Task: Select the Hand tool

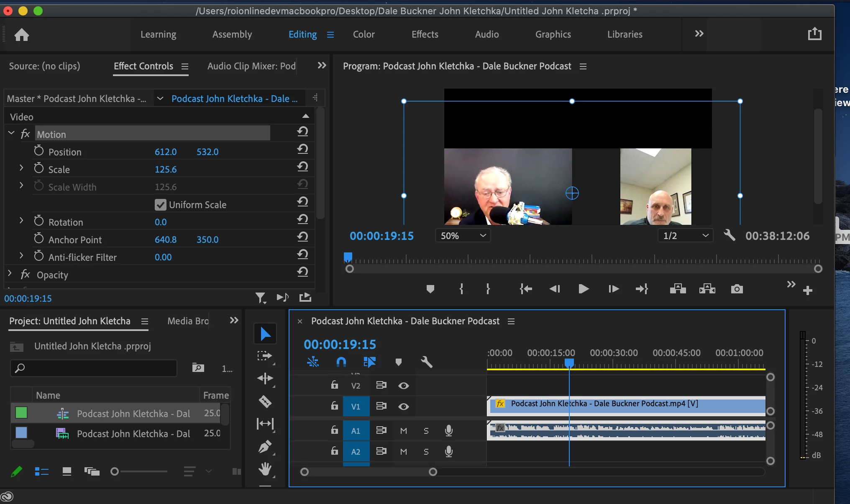Action: pos(265,469)
